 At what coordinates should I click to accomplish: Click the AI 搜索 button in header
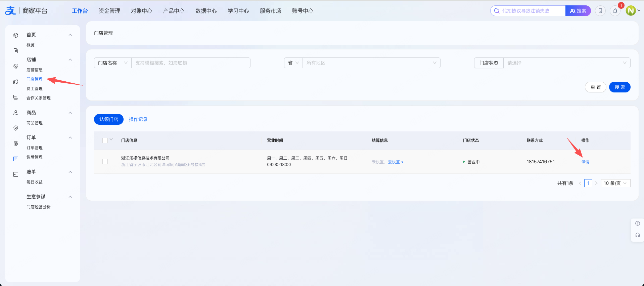click(x=578, y=11)
